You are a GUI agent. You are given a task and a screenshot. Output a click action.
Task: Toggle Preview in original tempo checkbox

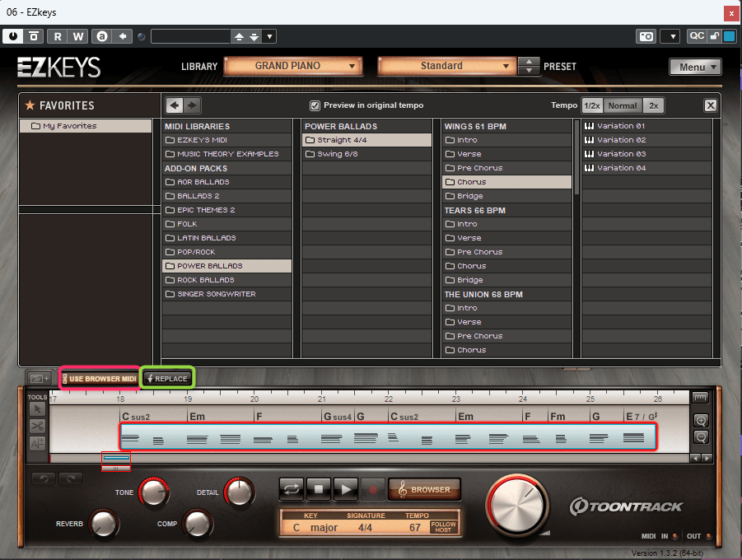pos(315,105)
